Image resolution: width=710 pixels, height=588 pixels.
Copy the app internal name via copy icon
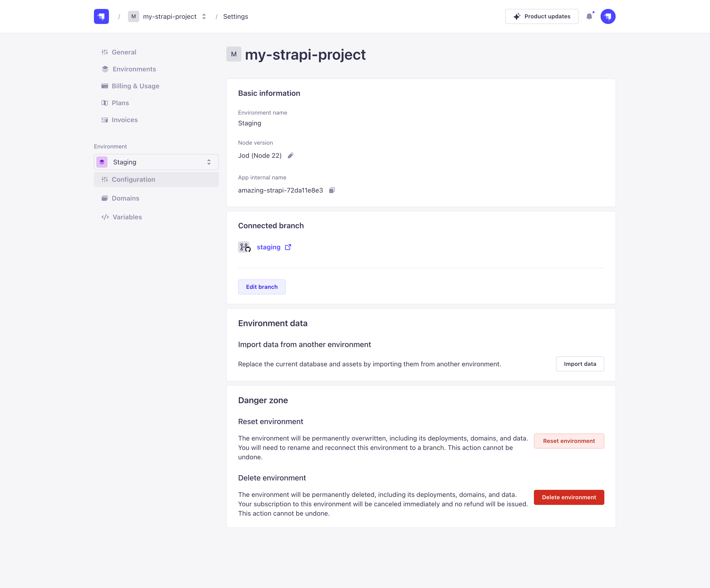click(332, 190)
